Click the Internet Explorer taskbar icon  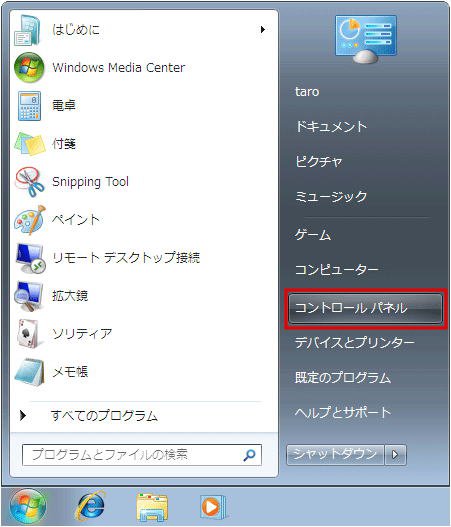point(91,506)
